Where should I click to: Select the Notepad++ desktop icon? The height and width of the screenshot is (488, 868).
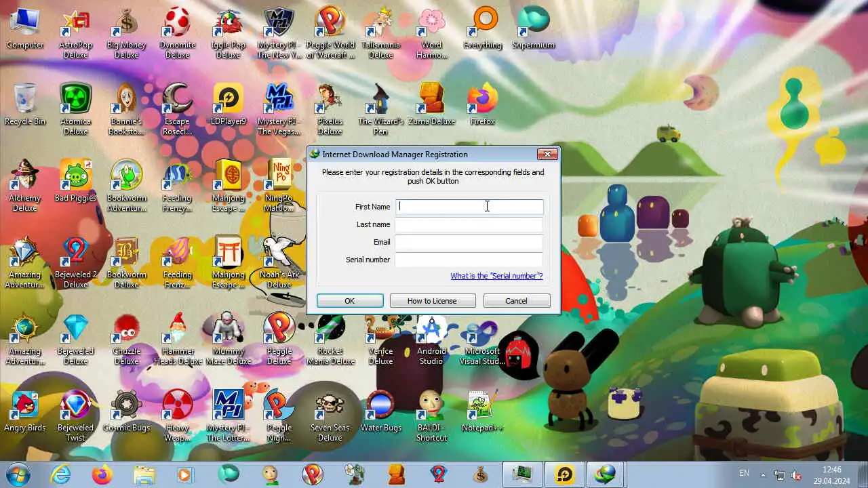point(483,411)
